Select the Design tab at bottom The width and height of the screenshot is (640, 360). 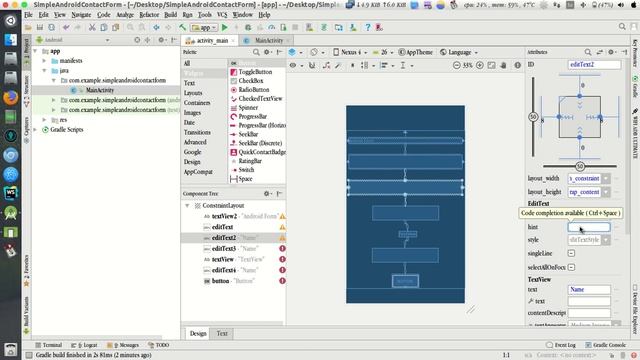(x=198, y=333)
